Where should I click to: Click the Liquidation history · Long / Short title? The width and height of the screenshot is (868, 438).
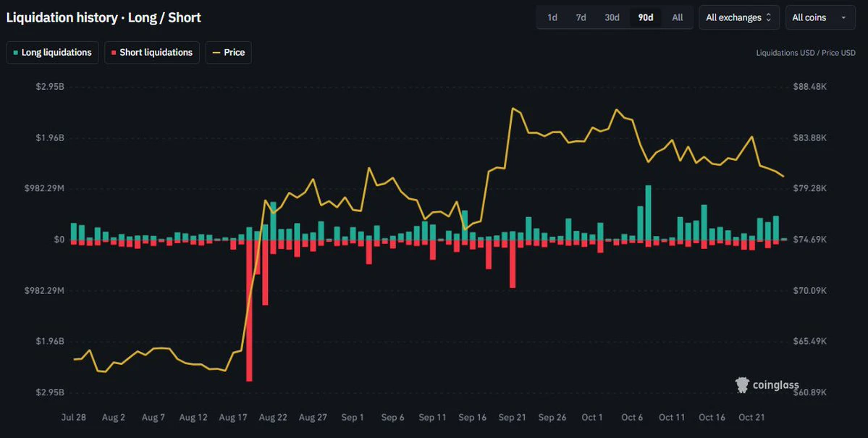tap(104, 17)
